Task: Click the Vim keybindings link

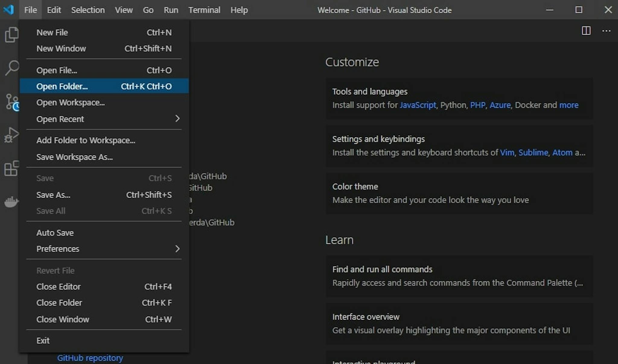Action: coord(507,152)
